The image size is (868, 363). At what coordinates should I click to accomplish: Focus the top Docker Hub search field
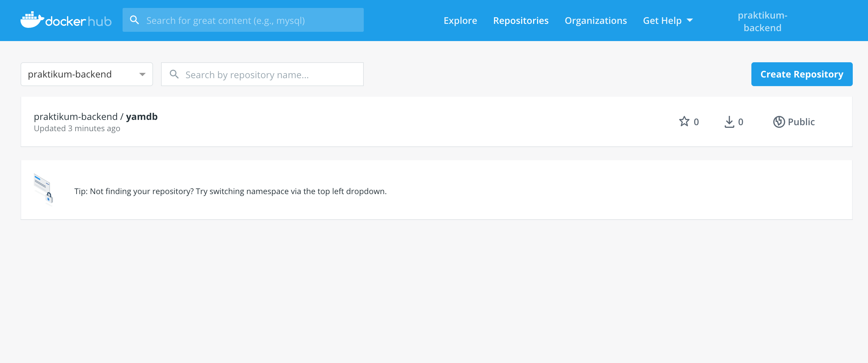243,20
